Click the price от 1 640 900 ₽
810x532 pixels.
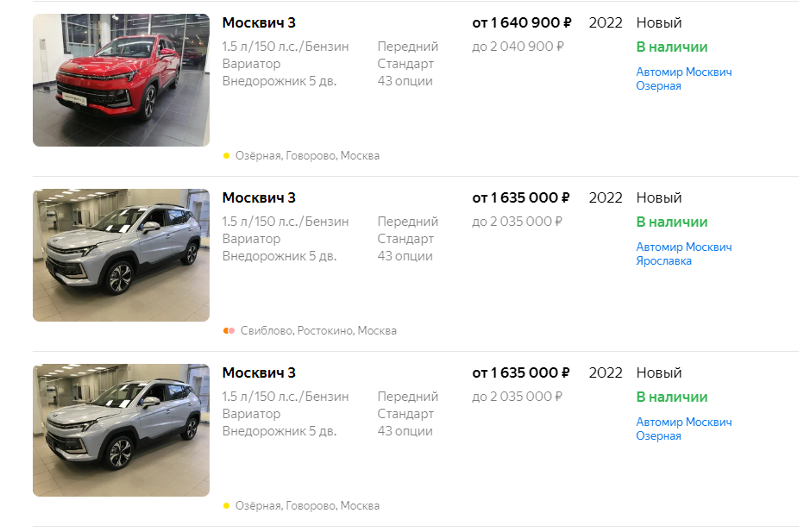tap(521, 22)
